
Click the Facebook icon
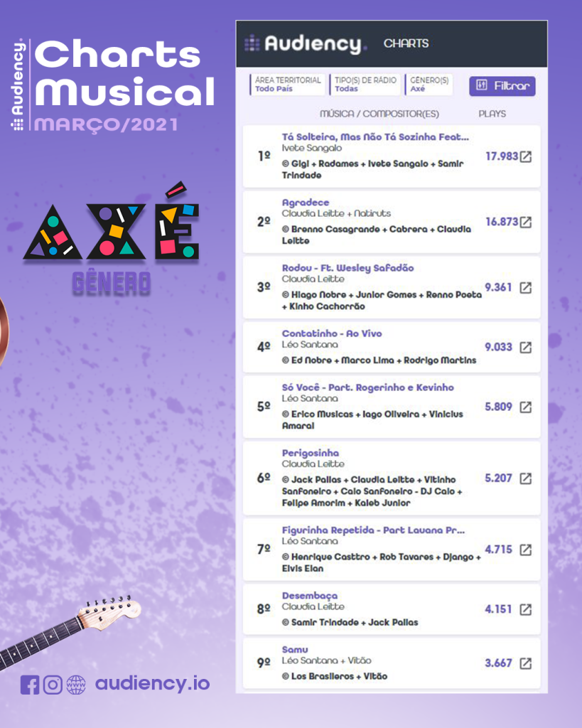click(x=30, y=685)
